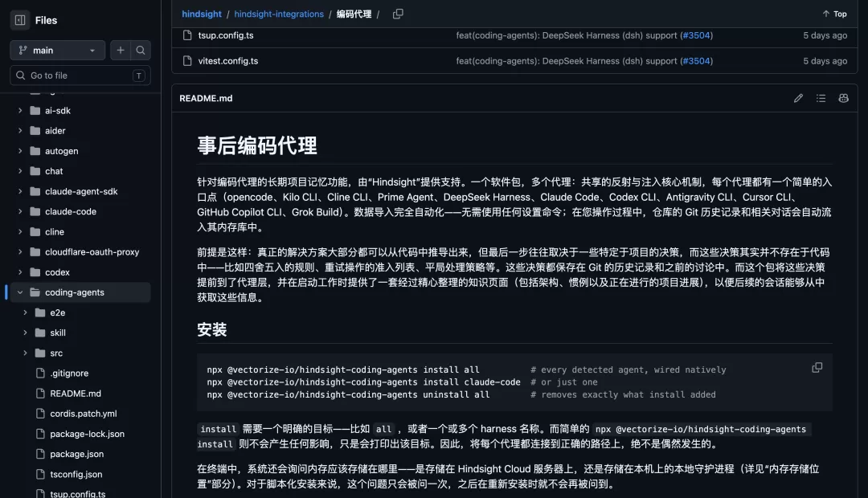Open README outline list icon
868x498 pixels.
821,98
